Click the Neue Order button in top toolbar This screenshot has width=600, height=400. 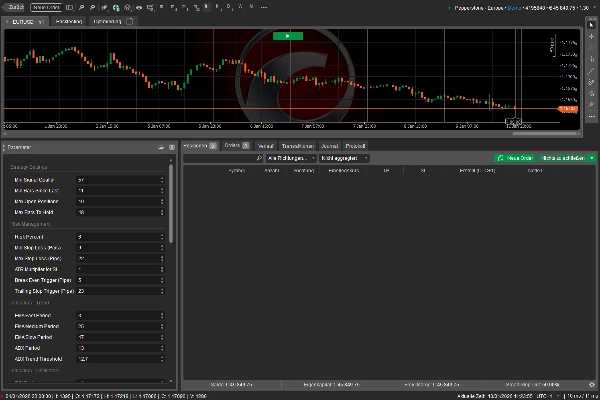point(46,7)
